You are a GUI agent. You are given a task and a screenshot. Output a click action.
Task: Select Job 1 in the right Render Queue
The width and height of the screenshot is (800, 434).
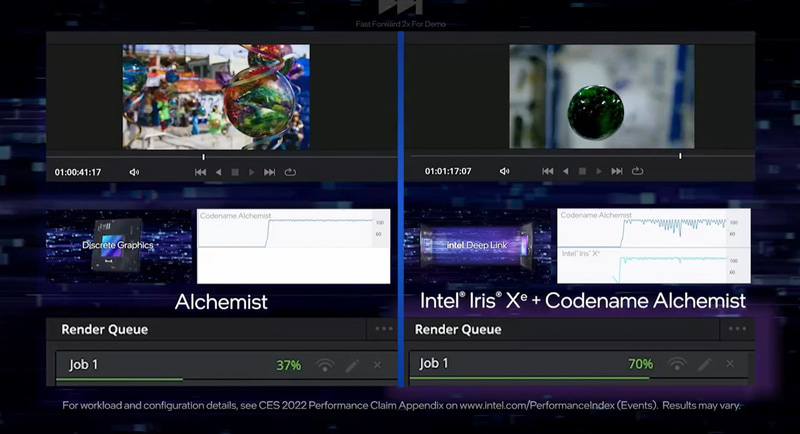[x=579, y=364]
